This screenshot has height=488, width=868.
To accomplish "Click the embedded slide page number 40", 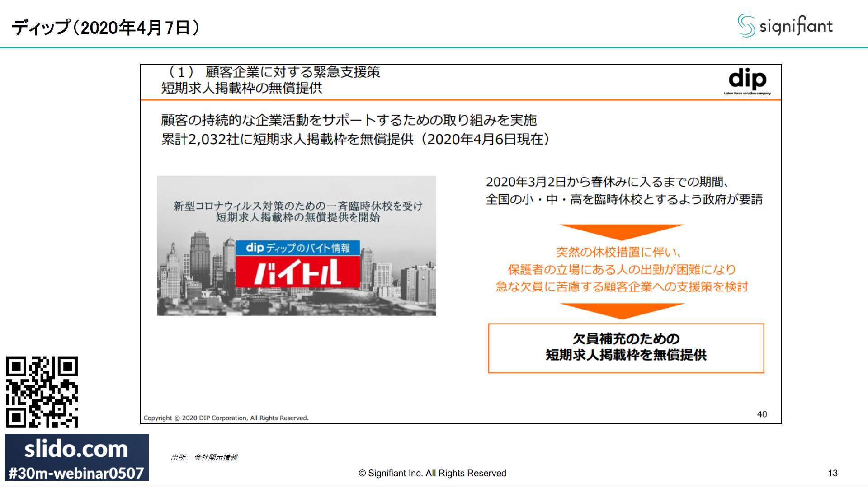I will point(762,414).
